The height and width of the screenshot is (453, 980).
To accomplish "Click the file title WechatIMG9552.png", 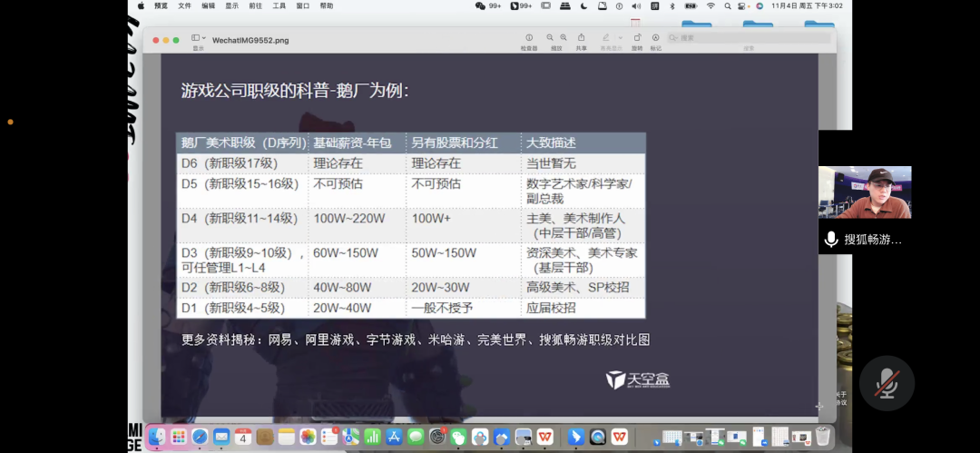I will (250, 40).
